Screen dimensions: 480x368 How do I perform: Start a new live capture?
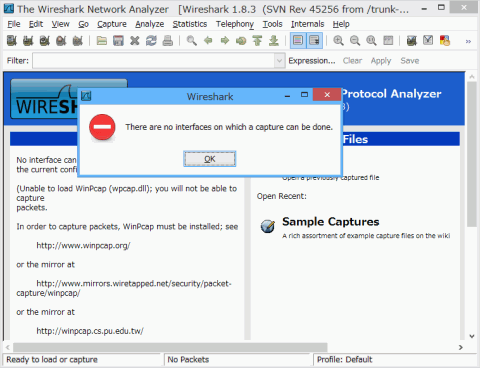[45, 41]
